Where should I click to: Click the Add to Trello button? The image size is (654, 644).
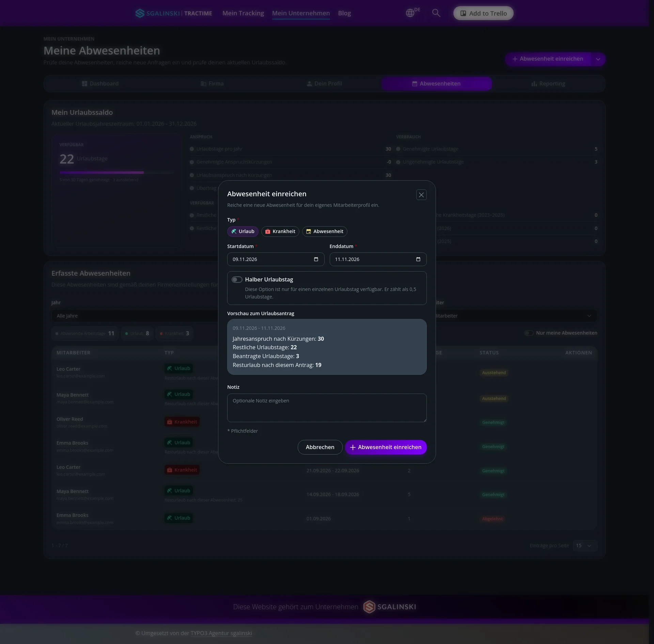pyautogui.click(x=483, y=13)
